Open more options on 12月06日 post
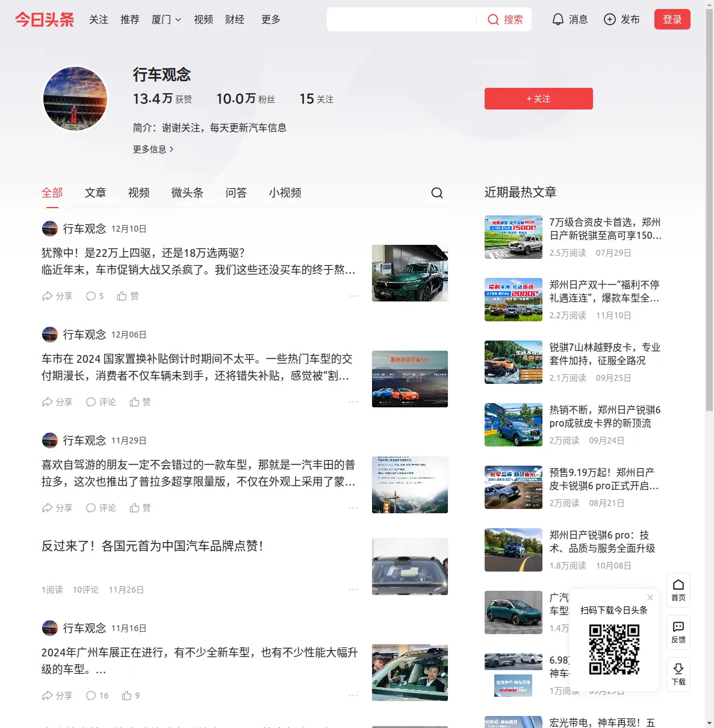This screenshot has width=714, height=728. tap(353, 402)
